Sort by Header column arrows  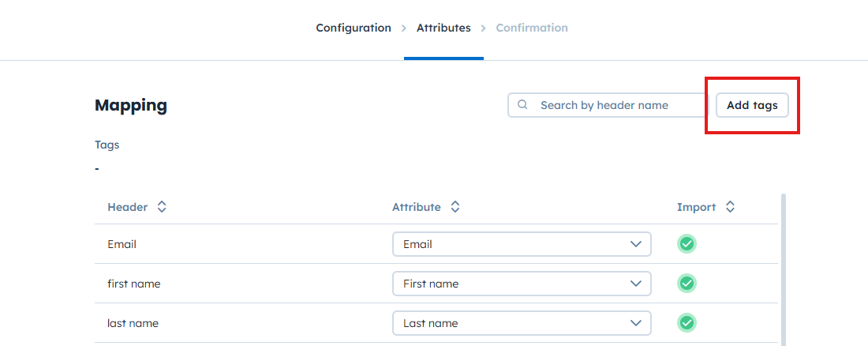tap(162, 207)
